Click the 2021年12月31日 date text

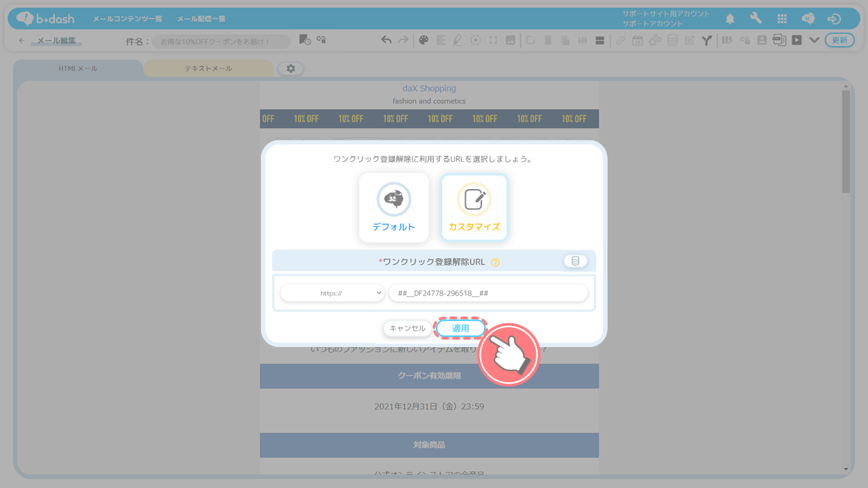click(429, 407)
